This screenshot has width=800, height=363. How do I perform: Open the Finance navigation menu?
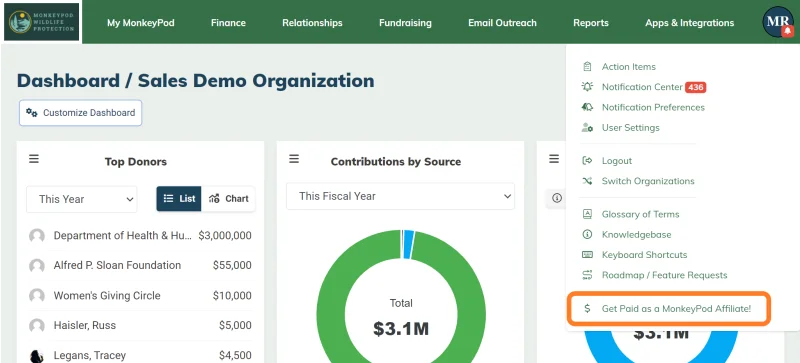[228, 23]
